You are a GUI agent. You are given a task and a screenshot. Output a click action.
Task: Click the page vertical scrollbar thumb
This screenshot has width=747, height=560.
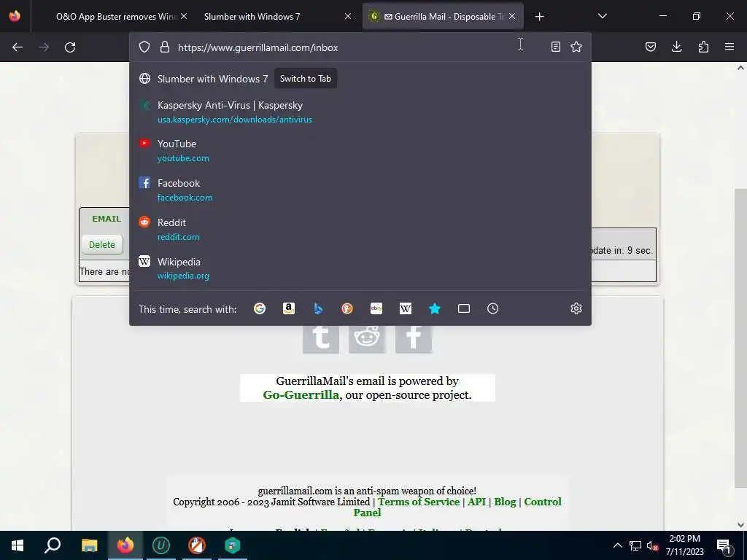(740, 338)
